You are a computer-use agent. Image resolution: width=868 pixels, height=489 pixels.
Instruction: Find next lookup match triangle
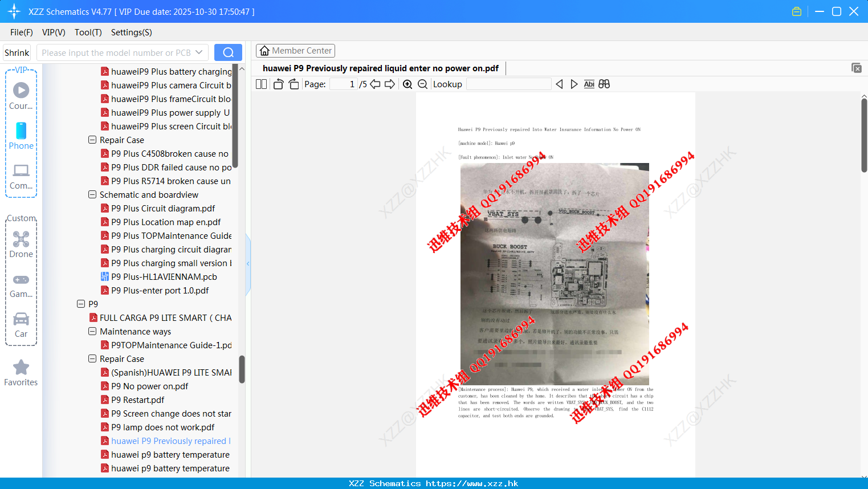coord(574,84)
